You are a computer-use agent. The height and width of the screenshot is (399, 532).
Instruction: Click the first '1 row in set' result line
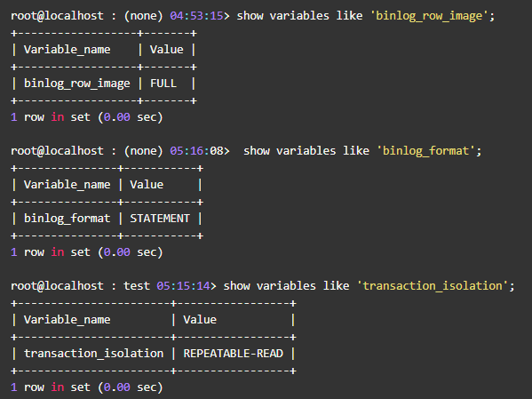pyautogui.click(x=87, y=117)
